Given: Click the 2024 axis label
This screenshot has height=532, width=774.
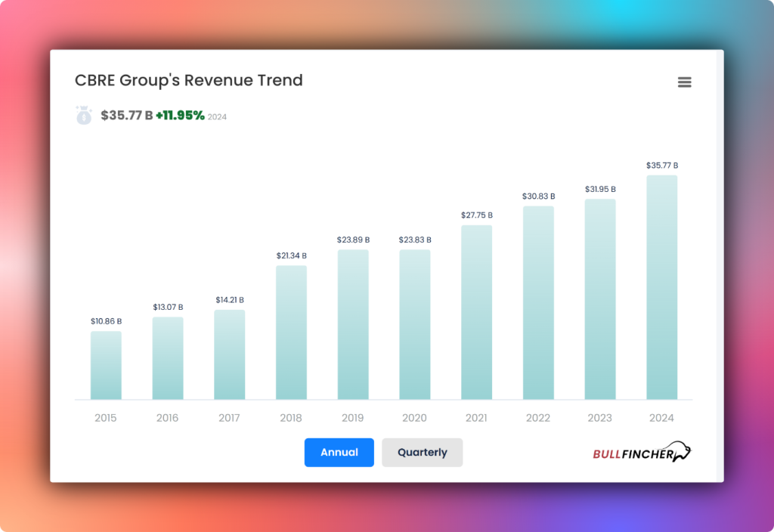Looking at the screenshot, I should pos(661,418).
